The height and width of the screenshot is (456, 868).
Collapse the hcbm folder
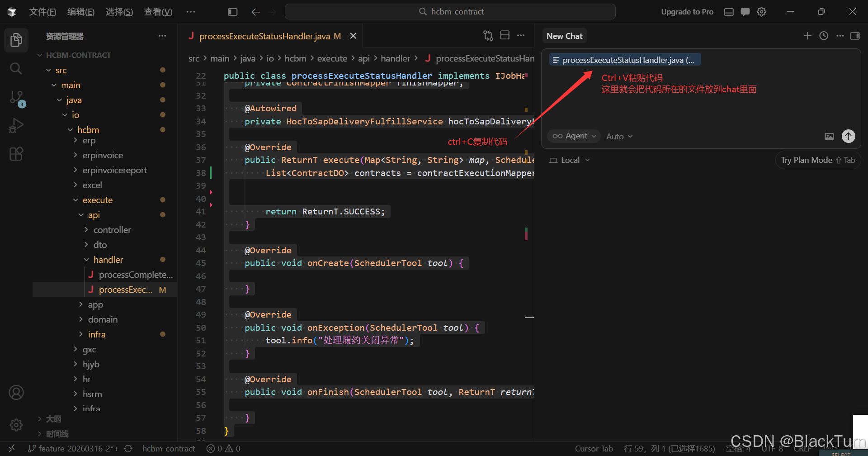(x=88, y=130)
